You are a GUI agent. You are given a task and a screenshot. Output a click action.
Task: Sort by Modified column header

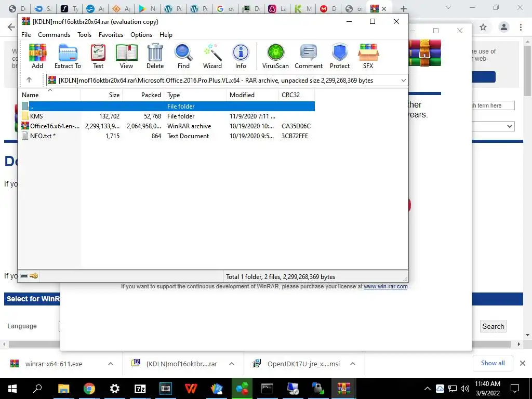tap(252, 95)
